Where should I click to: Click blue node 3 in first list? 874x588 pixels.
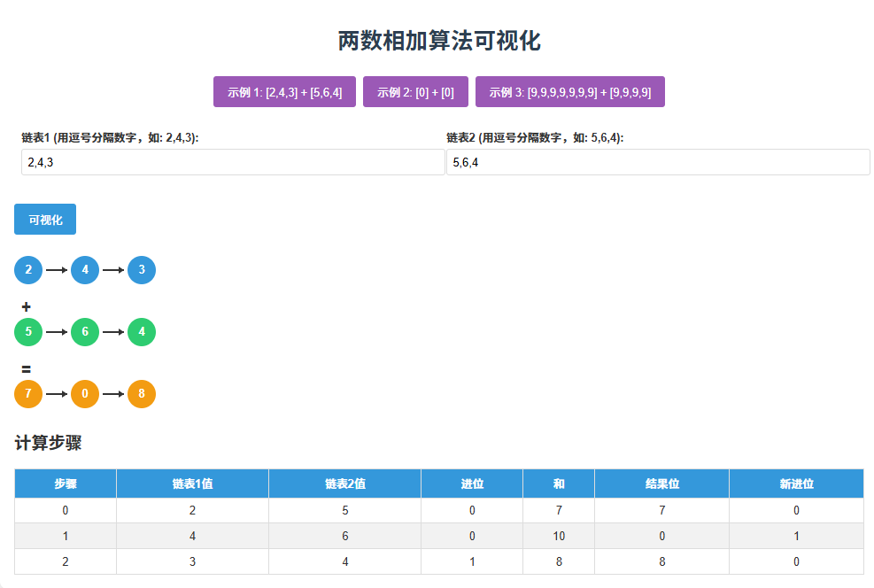pos(142,270)
